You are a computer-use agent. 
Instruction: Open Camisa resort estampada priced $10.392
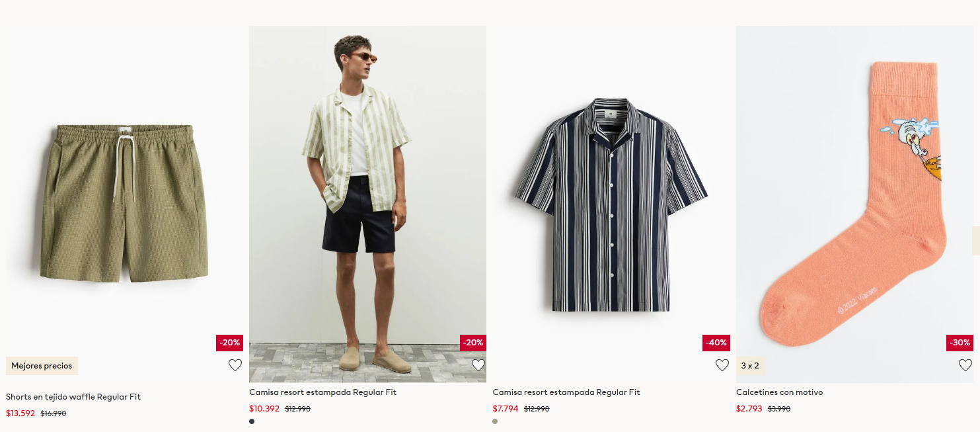[322, 392]
